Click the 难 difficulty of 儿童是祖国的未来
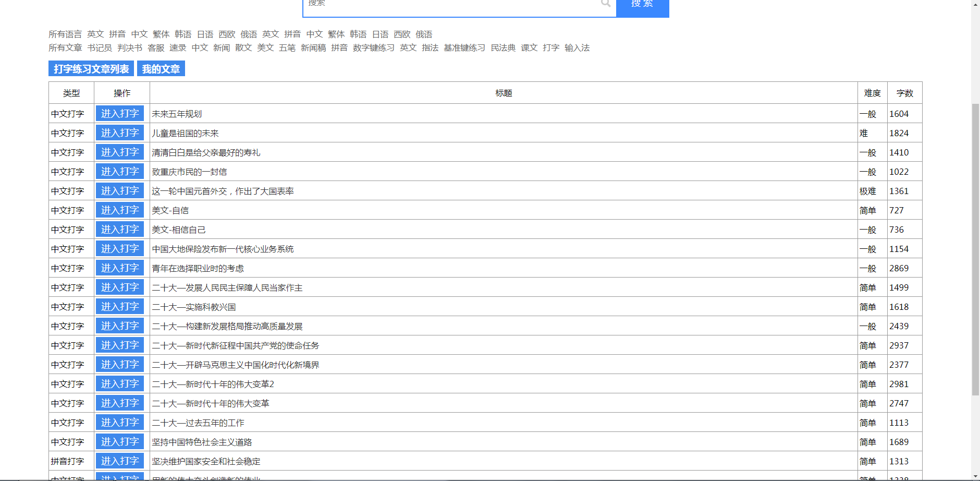 point(864,133)
